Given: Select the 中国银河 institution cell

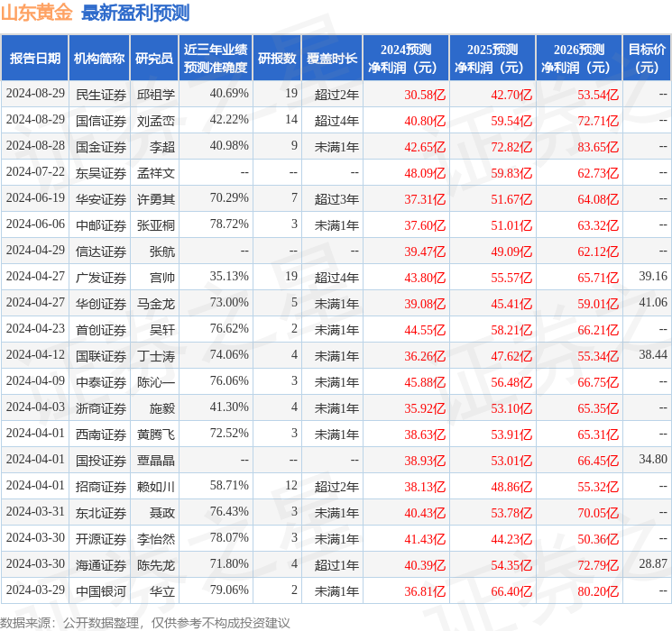Looking at the screenshot, I should coord(101,591).
